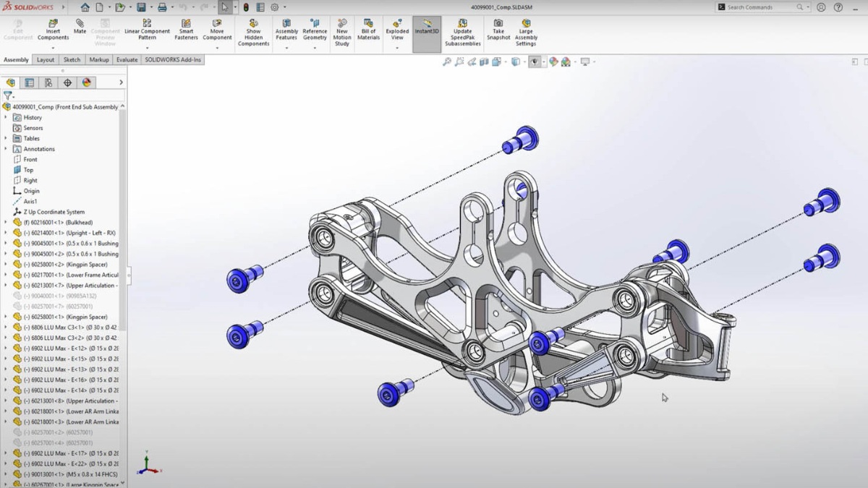Switch to the Sketch tab
This screenshot has height=488, width=868.
(72, 60)
